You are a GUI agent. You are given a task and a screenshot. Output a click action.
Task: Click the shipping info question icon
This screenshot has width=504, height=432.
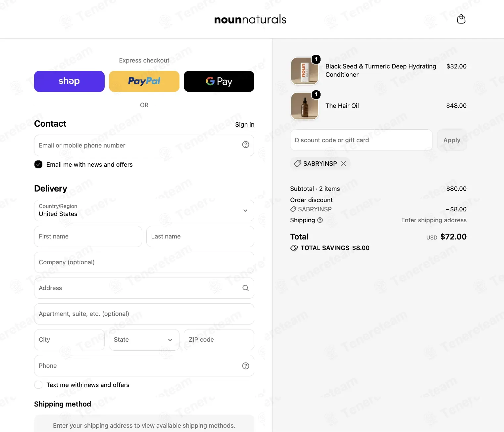tap(320, 220)
